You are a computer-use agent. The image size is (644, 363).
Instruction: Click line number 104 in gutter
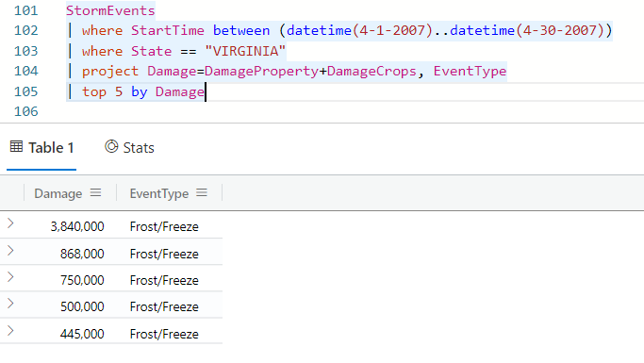[25, 71]
